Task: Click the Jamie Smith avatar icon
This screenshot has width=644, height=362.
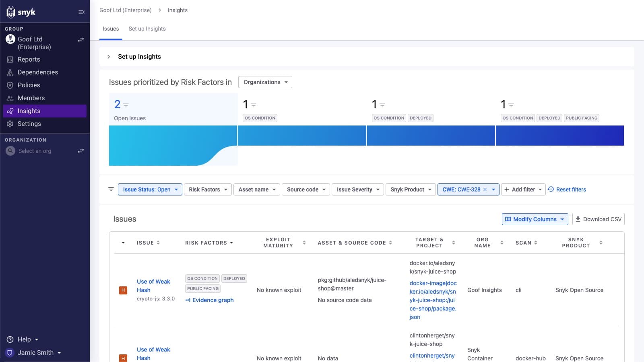Action: [x=10, y=353]
